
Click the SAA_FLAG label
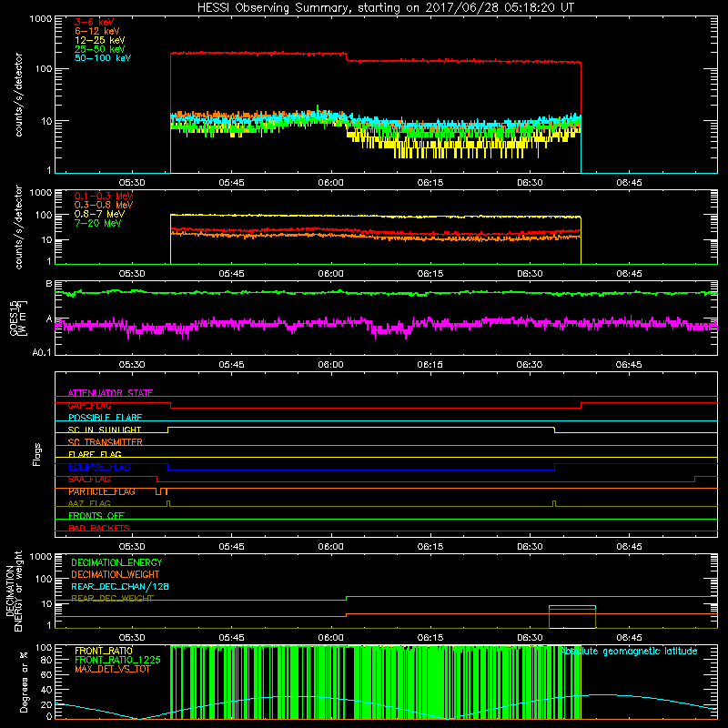tap(89, 480)
